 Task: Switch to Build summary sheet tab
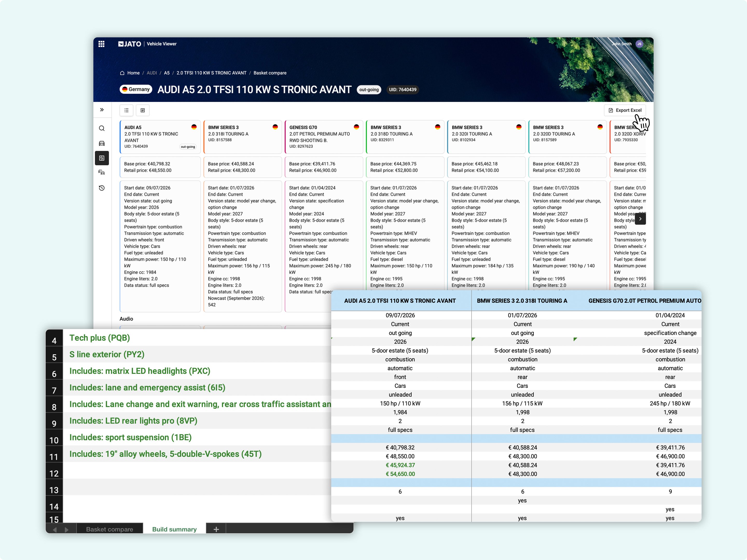pos(174,529)
